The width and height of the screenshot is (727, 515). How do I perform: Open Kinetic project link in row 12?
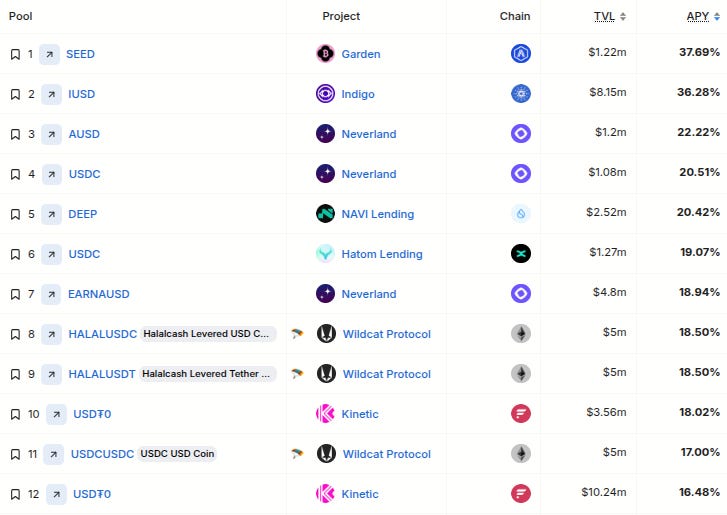360,494
